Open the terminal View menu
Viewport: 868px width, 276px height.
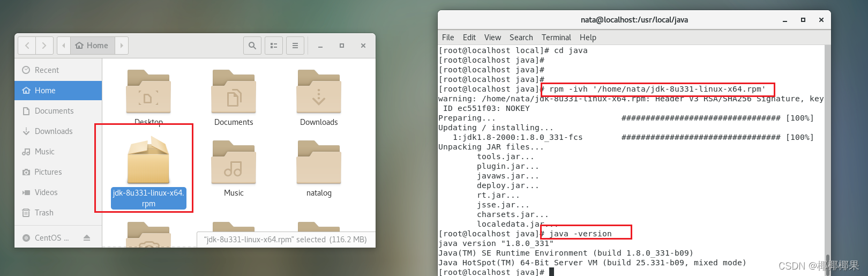[x=492, y=38]
